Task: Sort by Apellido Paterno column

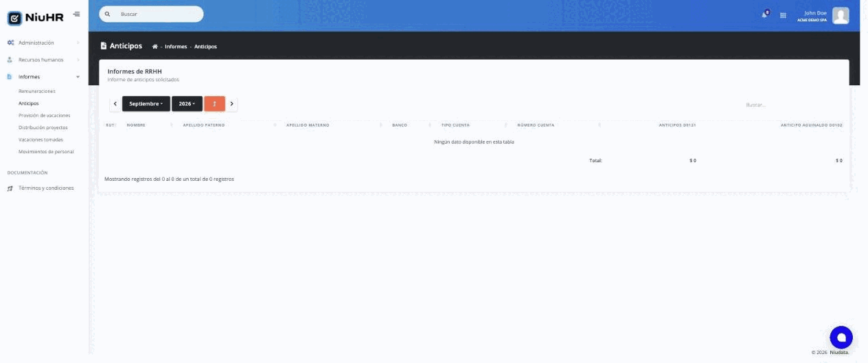Action: click(229, 125)
